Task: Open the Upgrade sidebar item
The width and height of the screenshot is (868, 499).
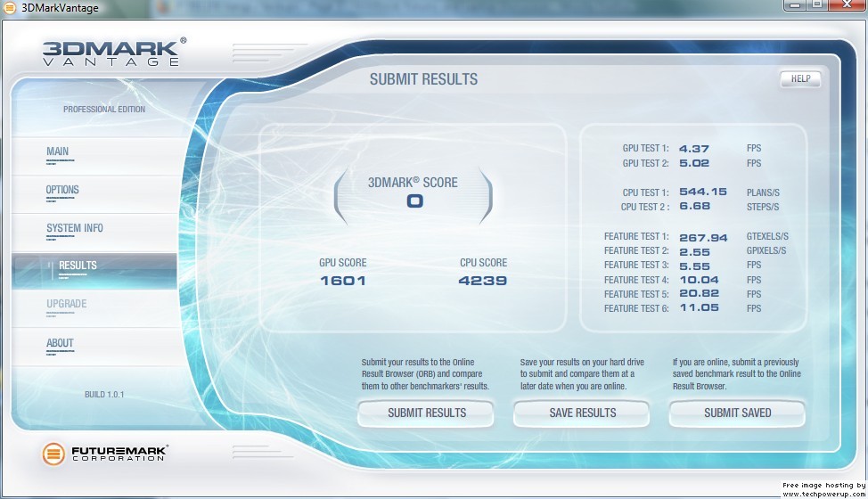Action: (x=94, y=308)
